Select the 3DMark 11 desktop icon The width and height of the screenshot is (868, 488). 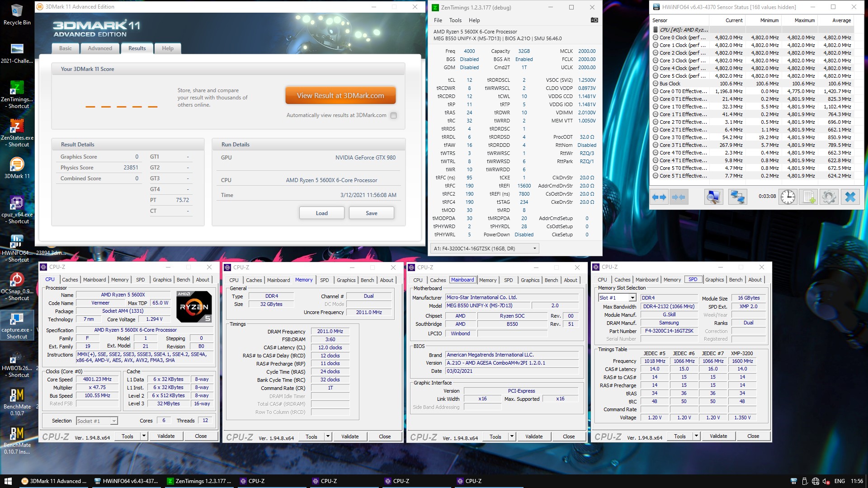pos(17,168)
